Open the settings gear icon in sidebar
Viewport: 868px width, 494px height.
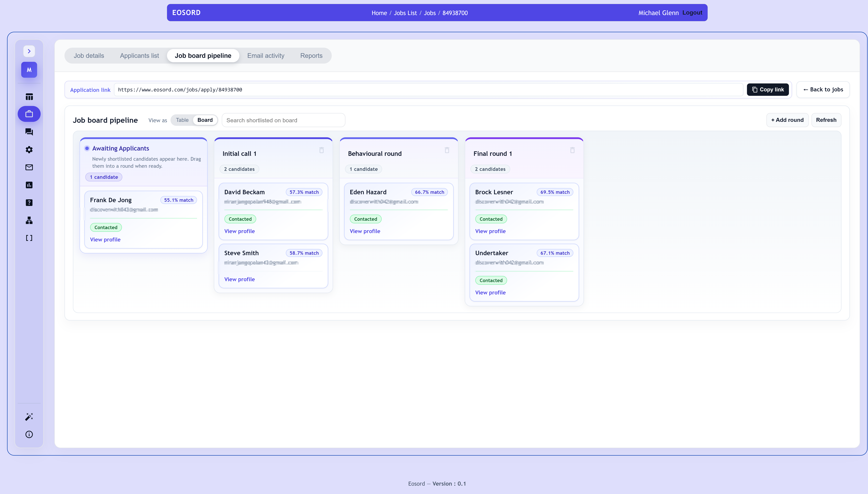(x=29, y=150)
